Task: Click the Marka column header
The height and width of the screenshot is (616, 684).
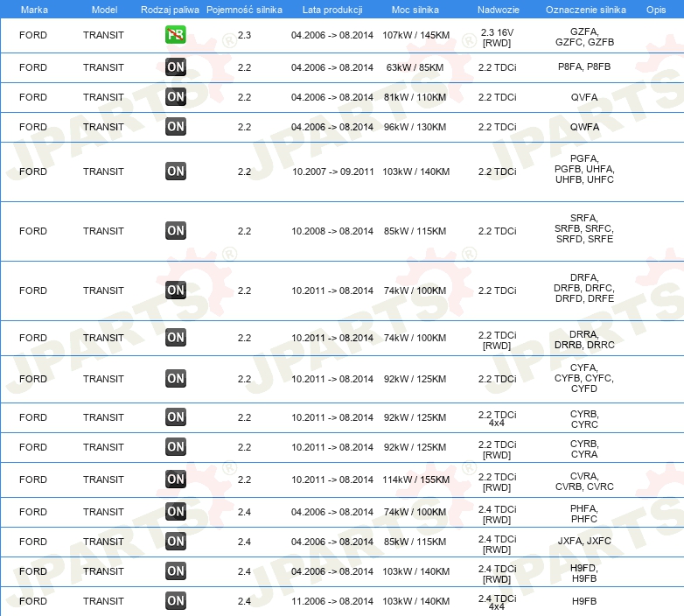Action: point(34,10)
